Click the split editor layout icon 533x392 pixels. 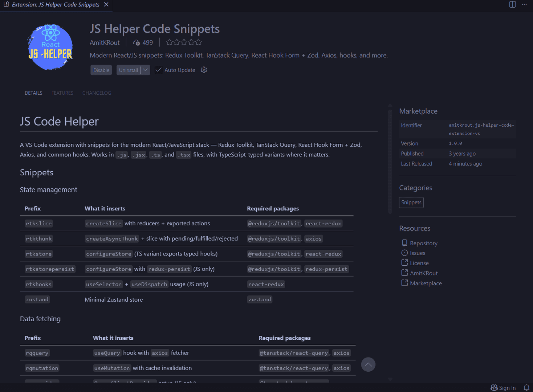[512, 4]
